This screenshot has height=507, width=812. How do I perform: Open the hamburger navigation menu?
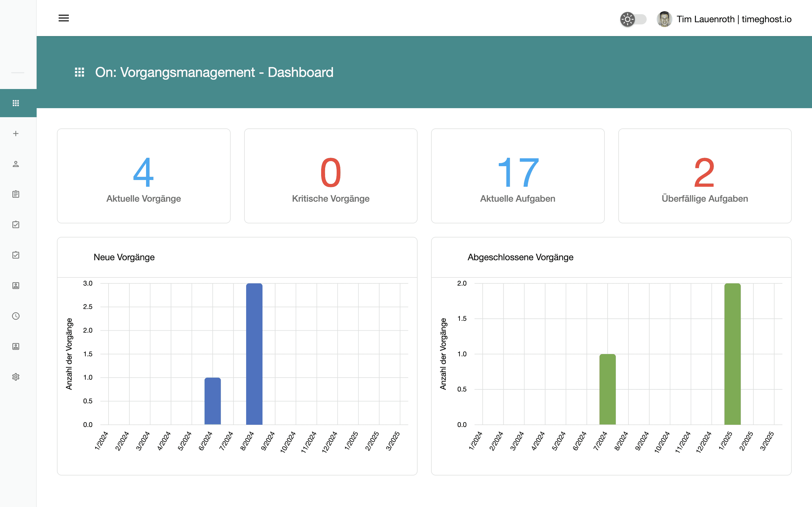[63, 18]
